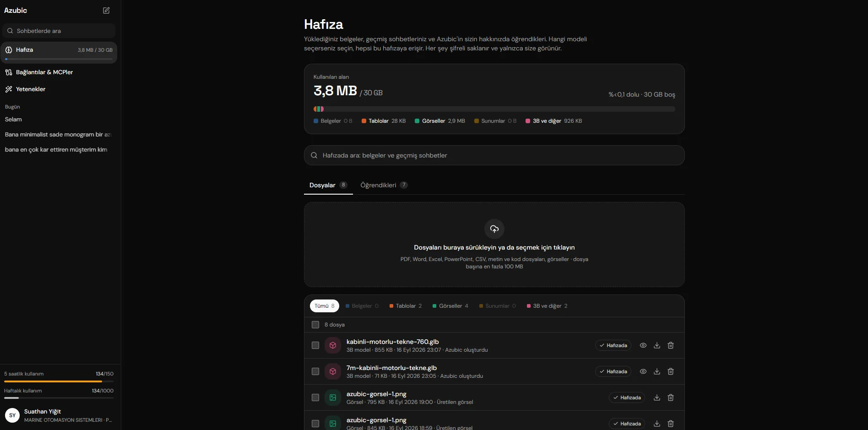Click the Azubic logo title
This screenshot has height=430, width=868.
pyautogui.click(x=16, y=10)
